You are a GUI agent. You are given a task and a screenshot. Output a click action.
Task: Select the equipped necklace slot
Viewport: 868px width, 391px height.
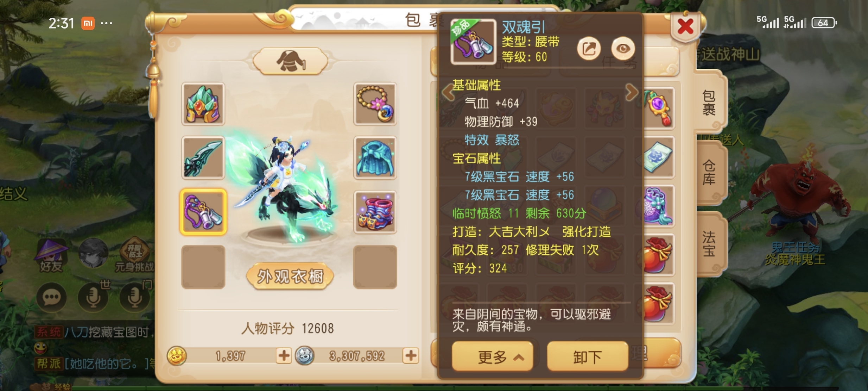pos(375,104)
